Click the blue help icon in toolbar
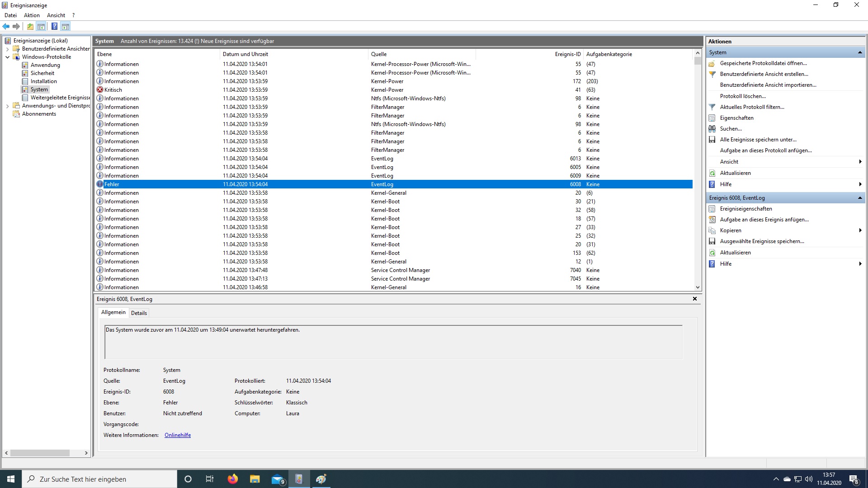Image resolution: width=868 pixels, height=488 pixels. point(54,27)
